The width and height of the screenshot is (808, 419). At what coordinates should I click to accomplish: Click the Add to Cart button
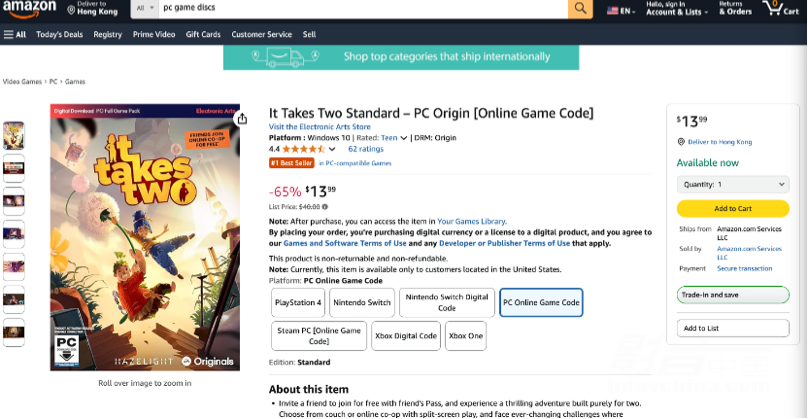733,209
